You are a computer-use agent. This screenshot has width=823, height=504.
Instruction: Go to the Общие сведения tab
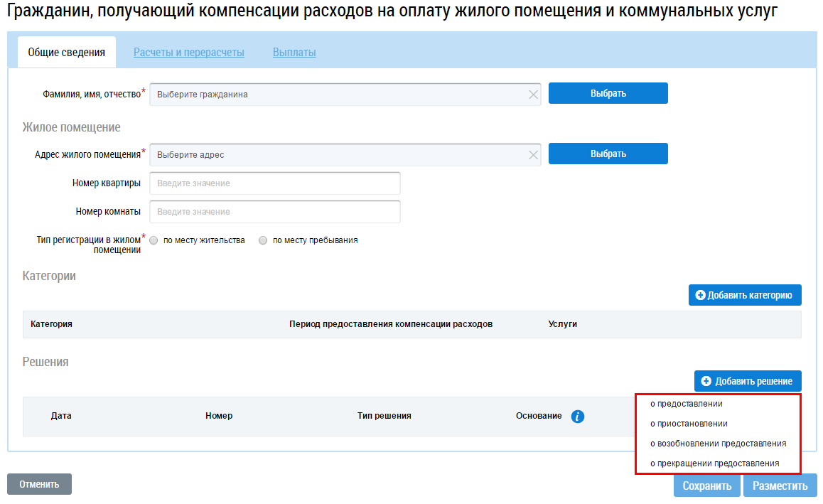[x=66, y=53]
